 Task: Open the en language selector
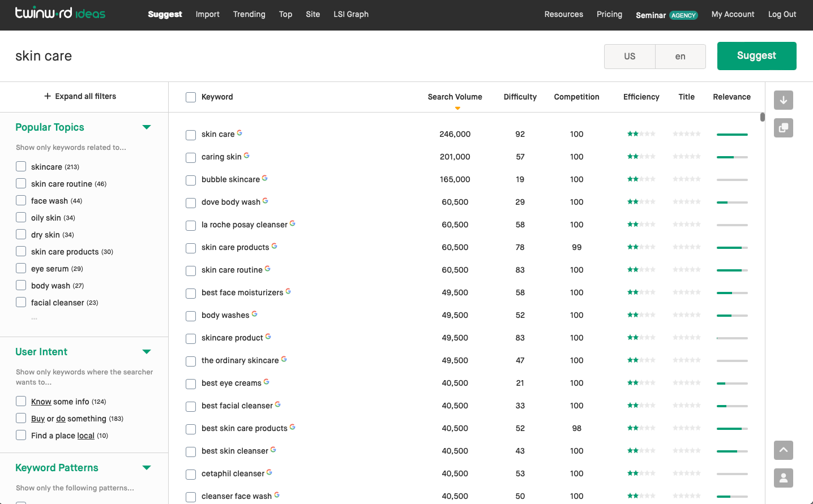[x=681, y=57]
